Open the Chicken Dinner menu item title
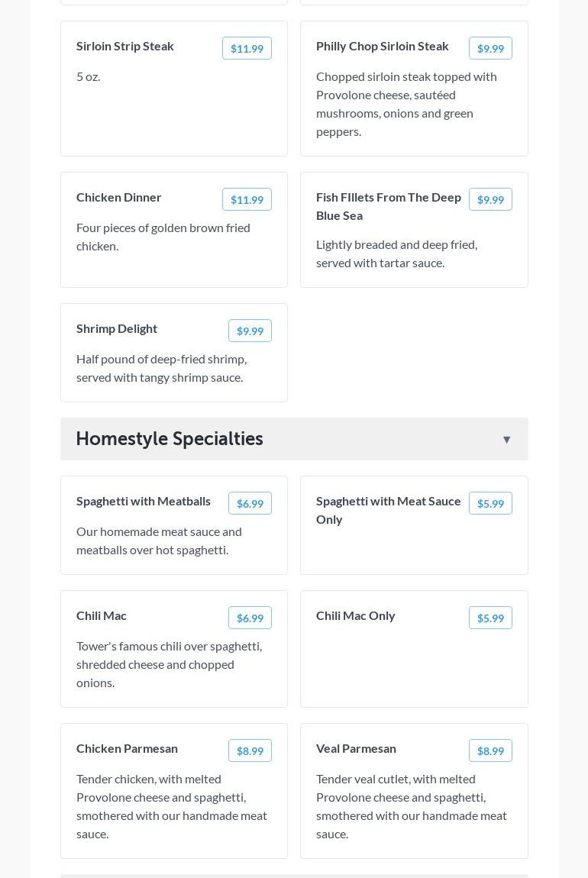This screenshot has height=878, width=588. pyautogui.click(x=119, y=198)
